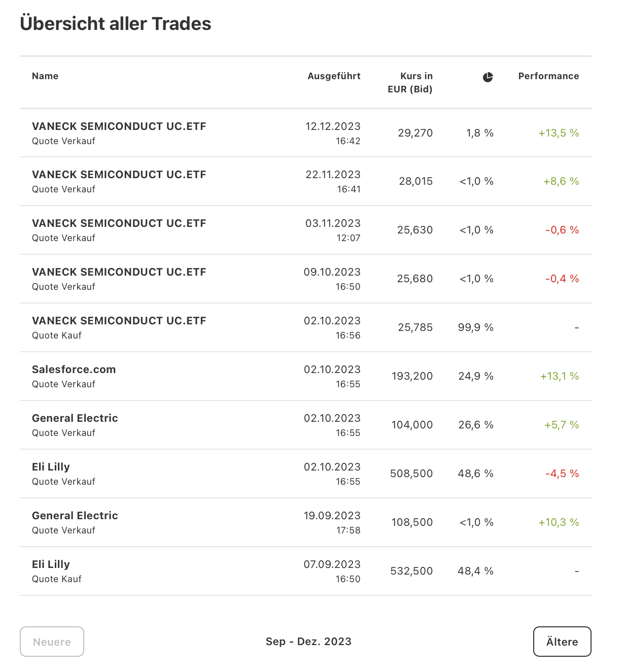
Task: Open General Electric trade from 02.10.2023
Action: pyautogui.click(x=75, y=418)
